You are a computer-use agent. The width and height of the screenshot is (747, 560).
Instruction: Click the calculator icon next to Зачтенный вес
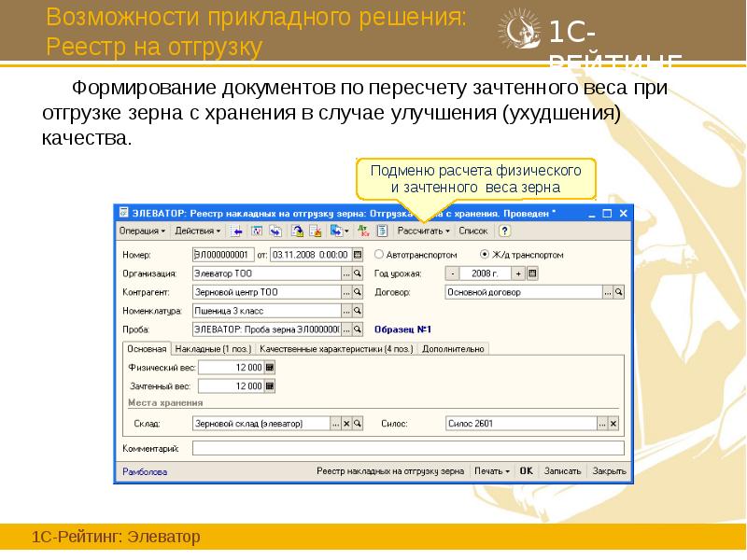[x=269, y=384]
